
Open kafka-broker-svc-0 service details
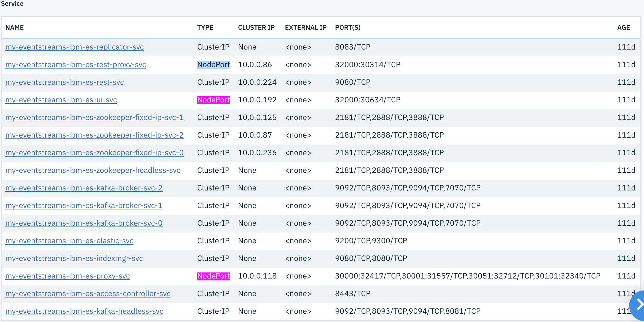click(84, 223)
